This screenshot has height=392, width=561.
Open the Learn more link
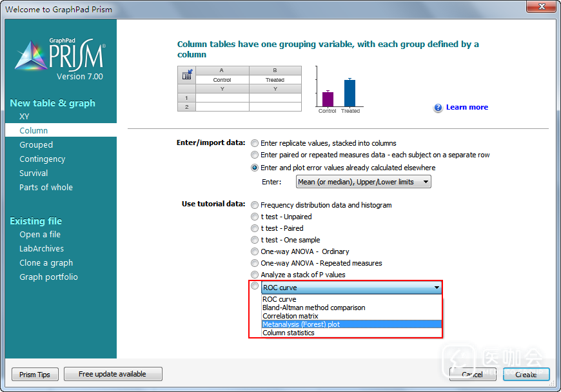(x=467, y=107)
